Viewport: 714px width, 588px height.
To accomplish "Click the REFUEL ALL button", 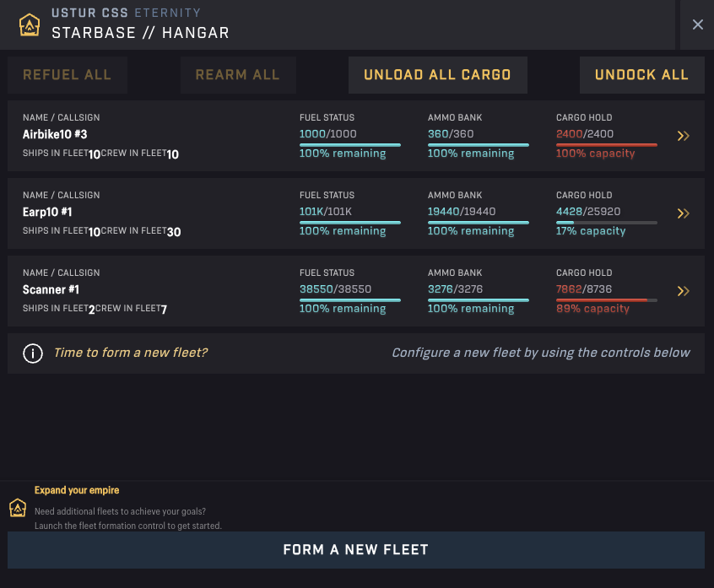I will pos(67,74).
